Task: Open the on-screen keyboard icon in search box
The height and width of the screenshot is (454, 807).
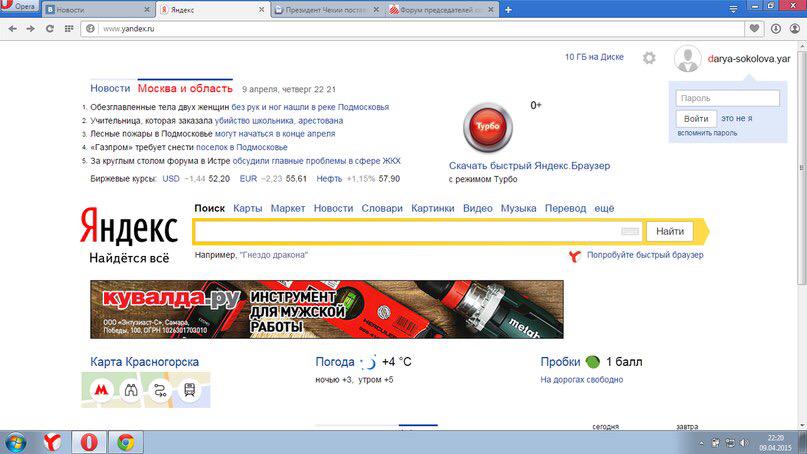Action: (629, 231)
